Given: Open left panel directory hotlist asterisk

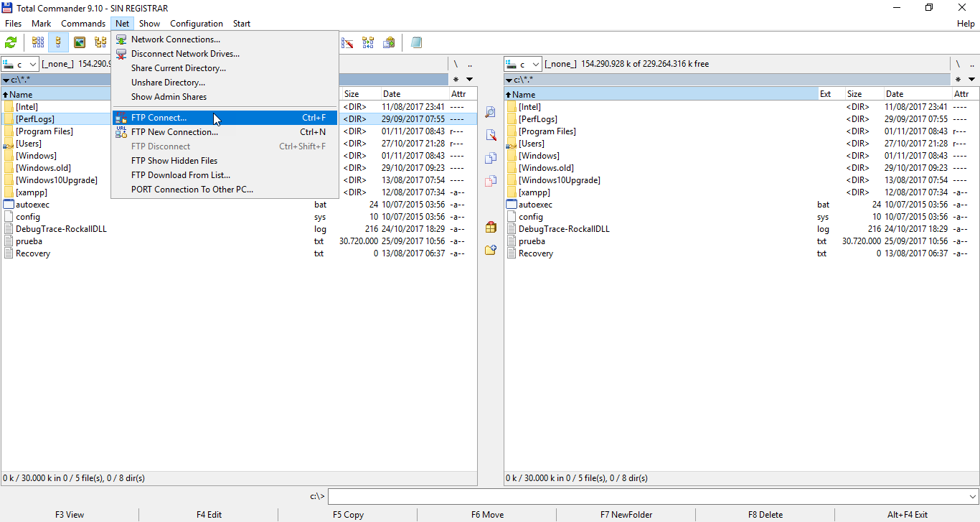Looking at the screenshot, I should pos(456,79).
